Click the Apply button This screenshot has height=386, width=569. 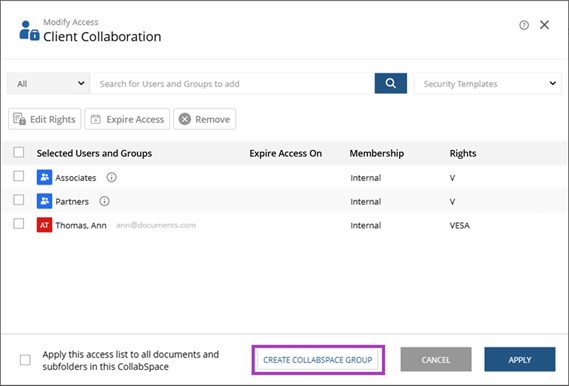(520, 360)
